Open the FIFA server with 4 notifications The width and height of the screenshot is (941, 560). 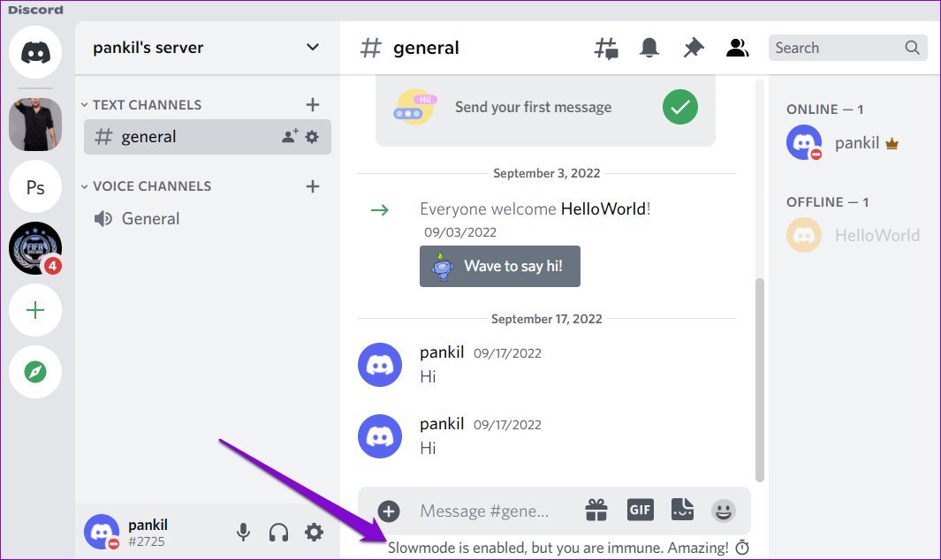pyautogui.click(x=35, y=248)
